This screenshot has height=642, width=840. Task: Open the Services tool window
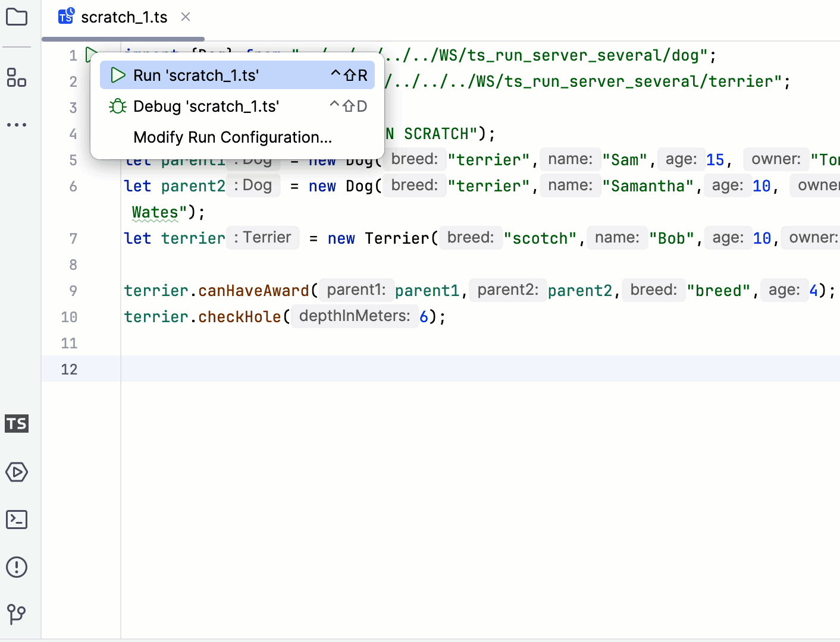pos(16,472)
